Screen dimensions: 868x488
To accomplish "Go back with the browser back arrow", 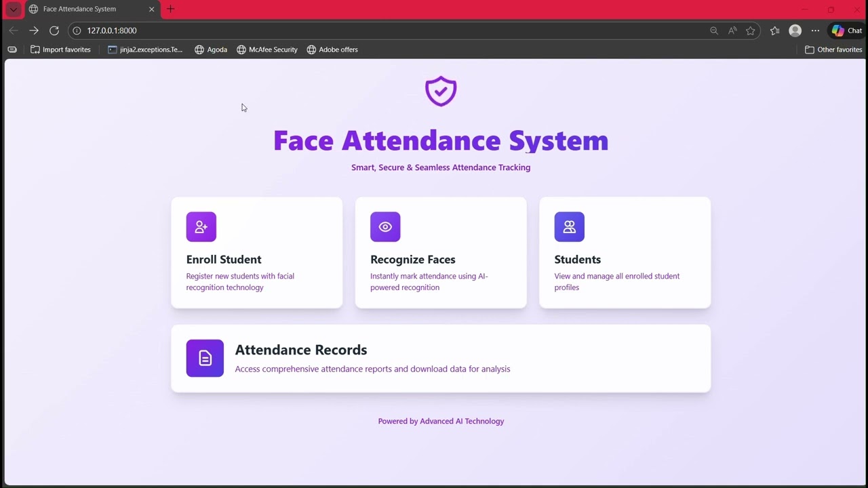I will click(x=14, y=30).
